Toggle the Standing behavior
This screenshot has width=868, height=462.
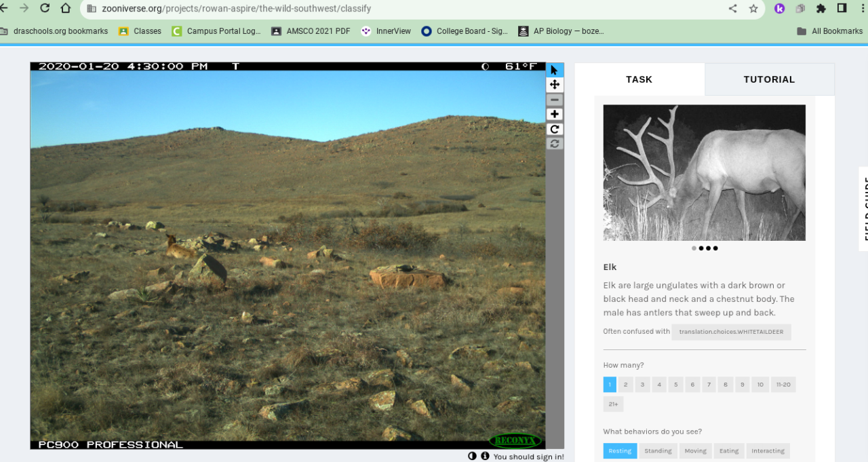click(658, 451)
